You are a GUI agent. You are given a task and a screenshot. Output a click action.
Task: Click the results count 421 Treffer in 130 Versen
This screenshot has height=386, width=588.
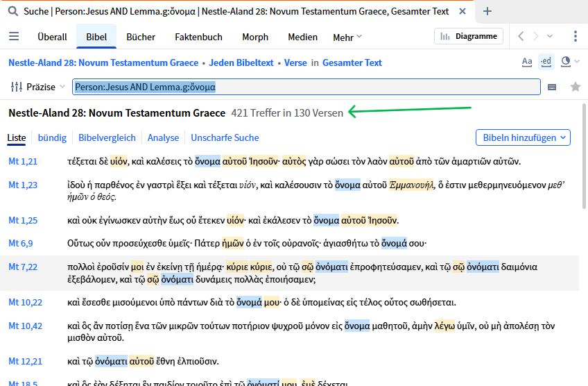tap(287, 113)
